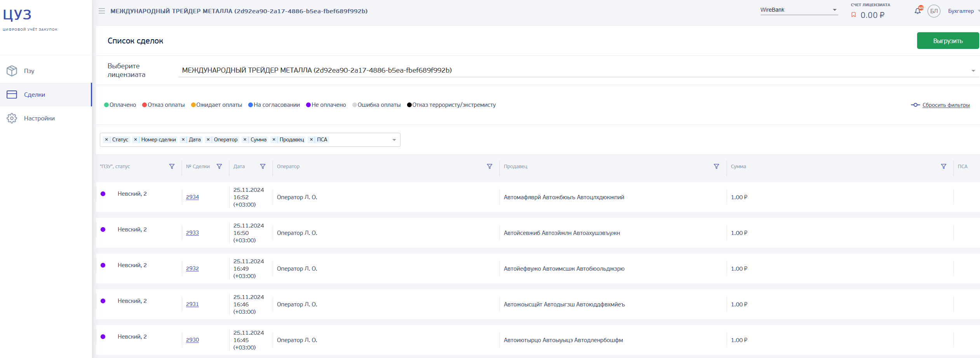
Task: Toggle the Отказ оплаты status filter
Action: click(164, 105)
